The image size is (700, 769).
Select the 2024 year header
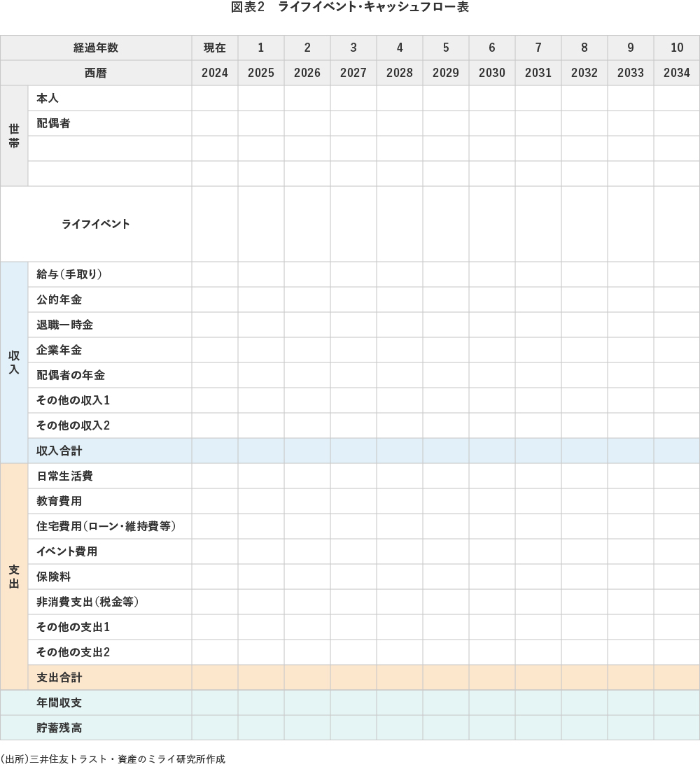pos(215,73)
